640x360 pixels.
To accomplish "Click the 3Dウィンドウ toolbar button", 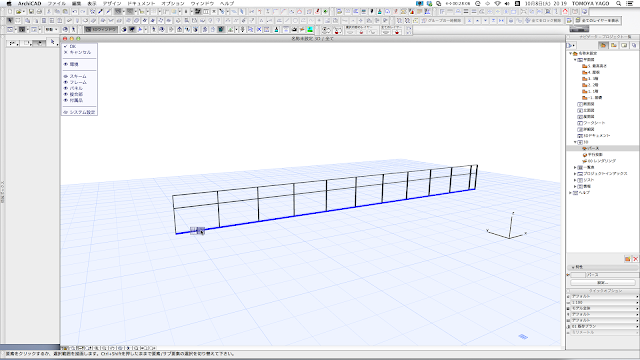I will (101, 29).
